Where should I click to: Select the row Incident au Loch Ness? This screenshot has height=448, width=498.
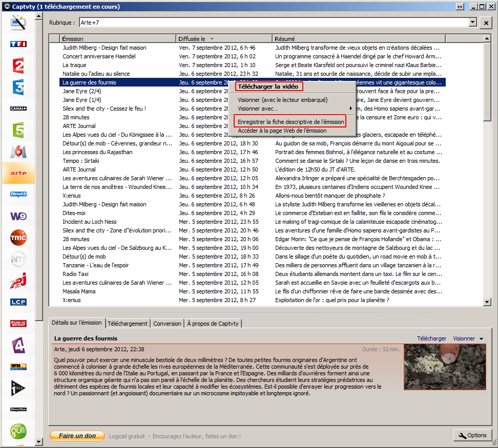[252, 222]
